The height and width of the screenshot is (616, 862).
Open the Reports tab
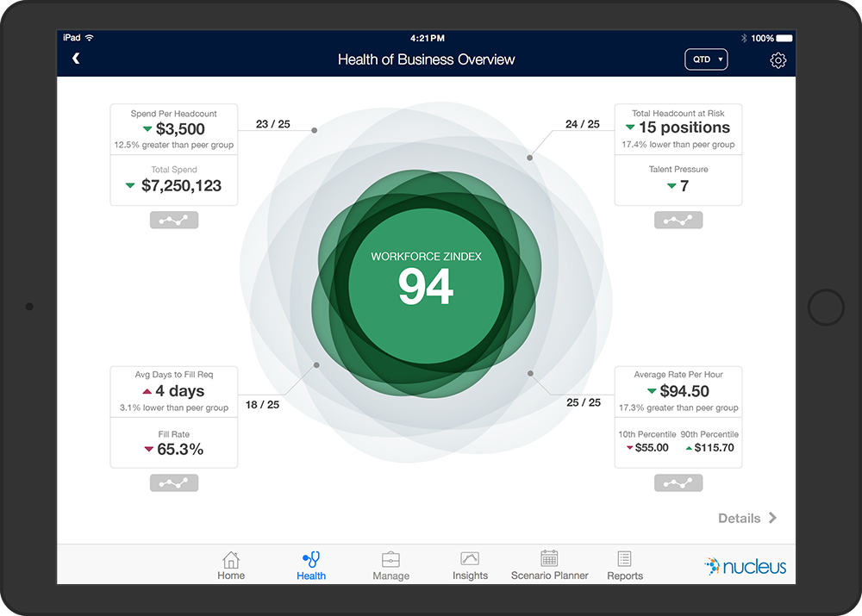(625, 566)
